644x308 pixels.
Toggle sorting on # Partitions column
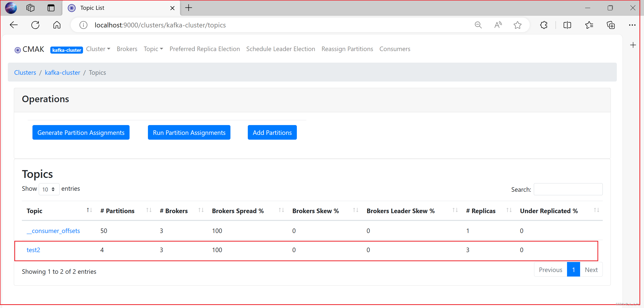pyautogui.click(x=149, y=210)
